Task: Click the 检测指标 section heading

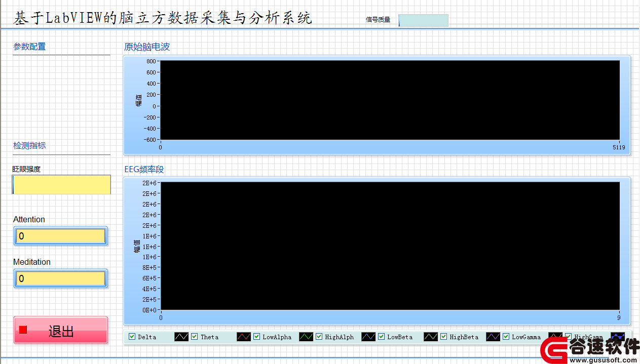Action: click(29, 145)
